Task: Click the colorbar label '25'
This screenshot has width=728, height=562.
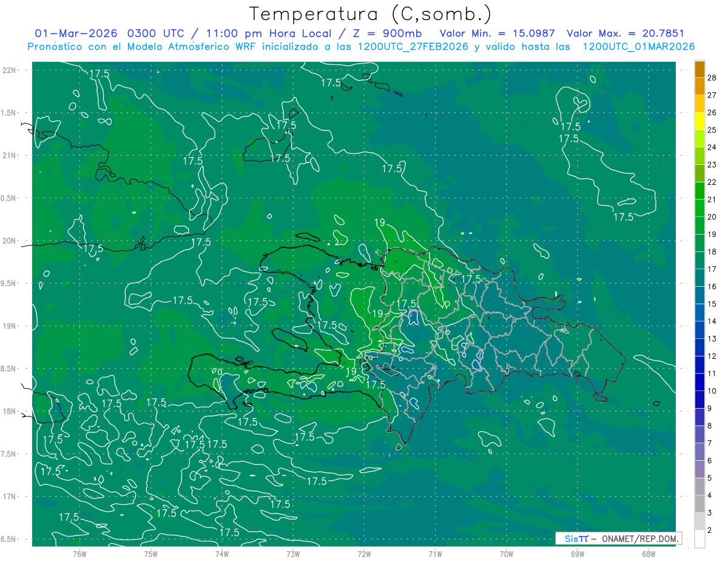Action: click(712, 130)
